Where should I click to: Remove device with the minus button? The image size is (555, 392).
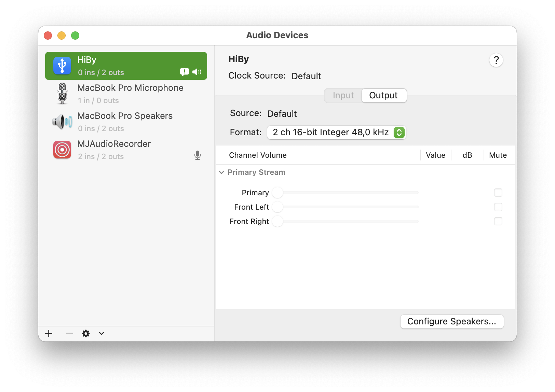69,333
